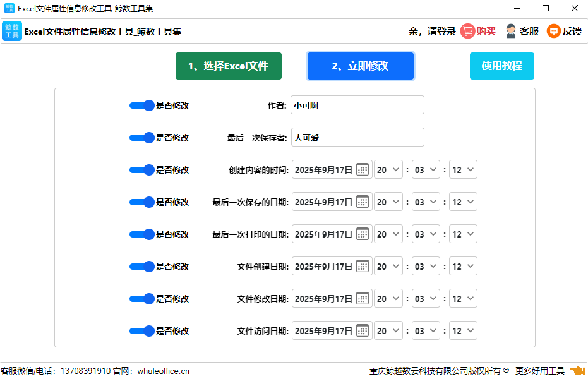Viewport: 588px width, 379px height.
Task: Click the 购买 purchase link text
Action: click(x=486, y=32)
